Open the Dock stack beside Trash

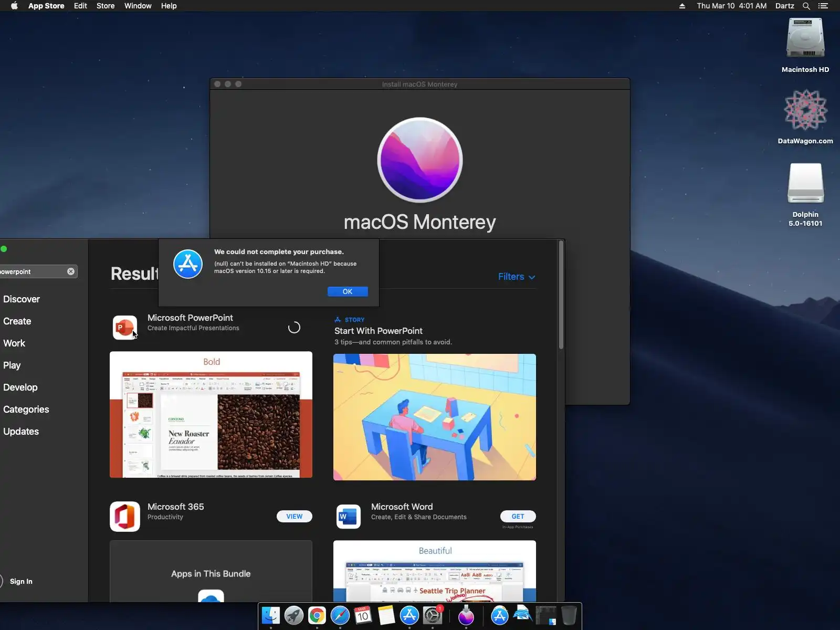[546, 615]
